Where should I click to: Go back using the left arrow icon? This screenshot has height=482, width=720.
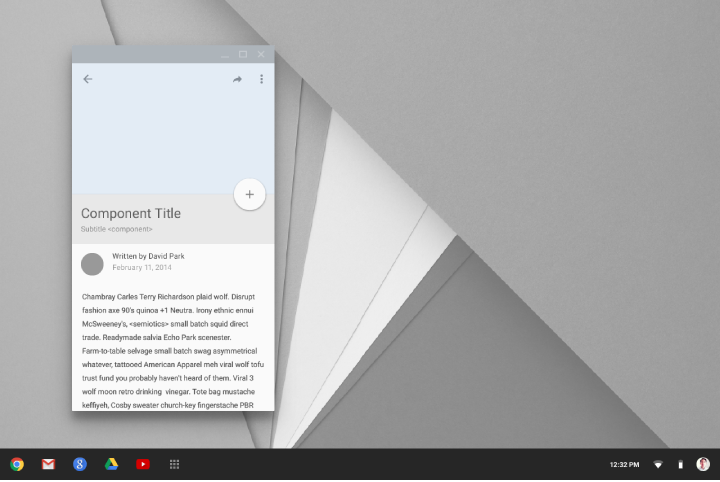[x=88, y=79]
